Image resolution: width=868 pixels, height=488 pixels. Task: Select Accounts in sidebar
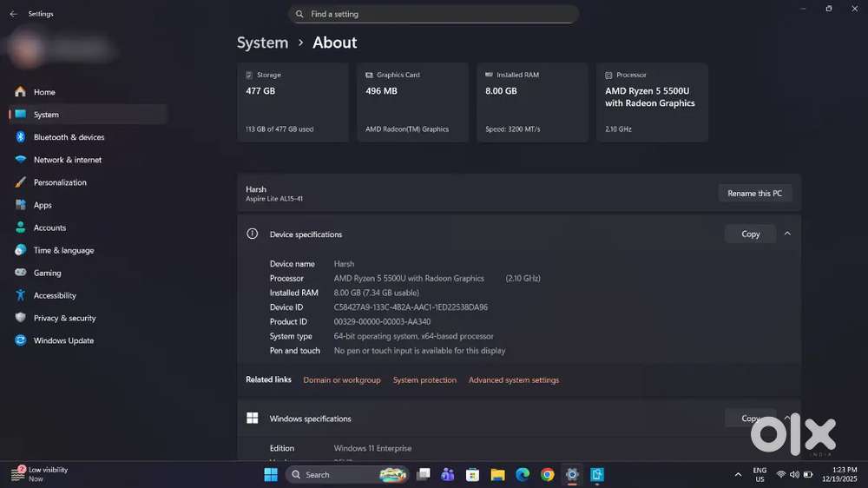click(x=49, y=228)
